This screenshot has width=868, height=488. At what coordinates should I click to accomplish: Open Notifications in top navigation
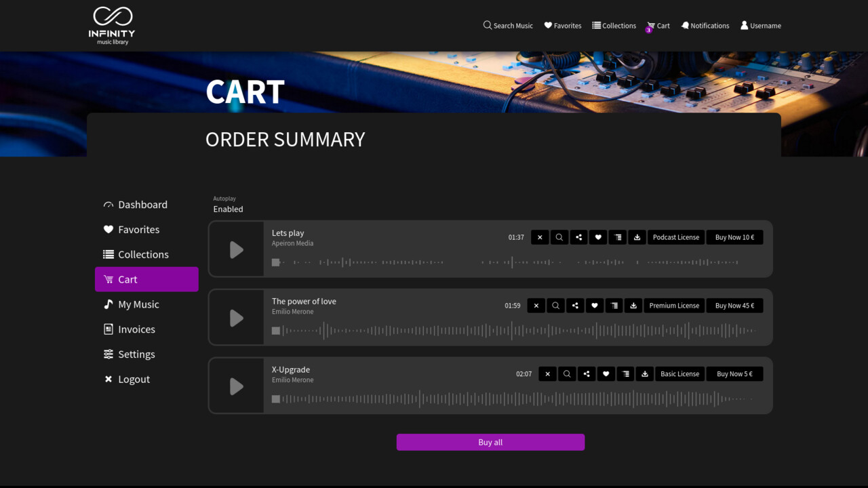pos(705,26)
